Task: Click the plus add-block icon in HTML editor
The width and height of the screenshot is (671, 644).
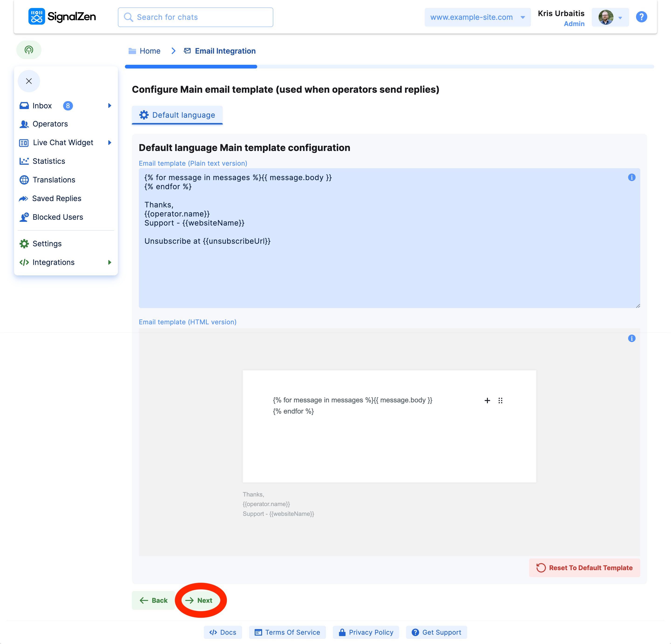Action: coord(487,400)
